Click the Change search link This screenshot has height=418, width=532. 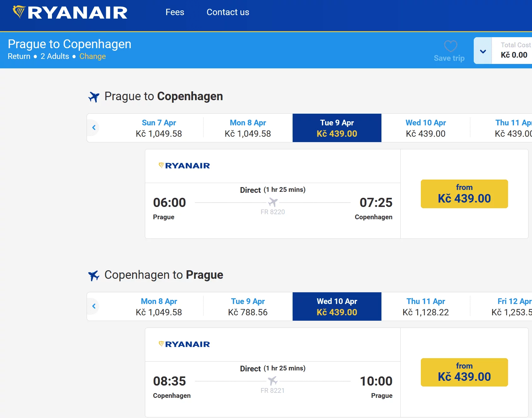pos(92,56)
